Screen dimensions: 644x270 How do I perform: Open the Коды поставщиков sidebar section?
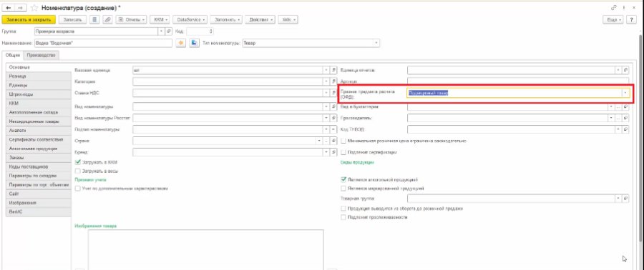click(x=38, y=166)
